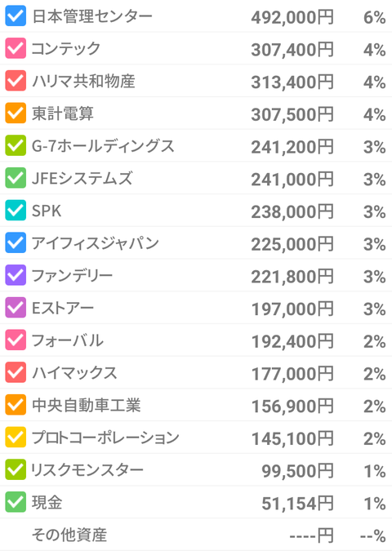The image size is (392, 551).
Task: Click the 492,000円 amount value
Action: pyautogui.click(x=292, y=17)
